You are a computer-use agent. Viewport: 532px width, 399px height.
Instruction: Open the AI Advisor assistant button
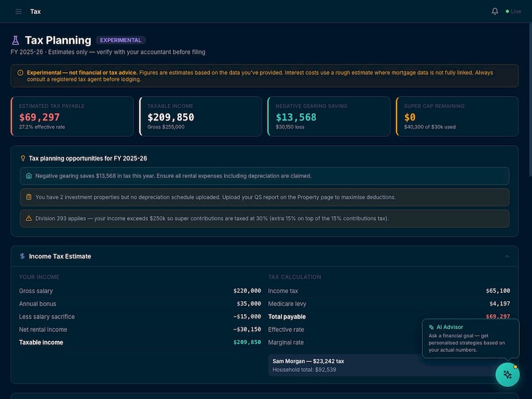[507, 375]
